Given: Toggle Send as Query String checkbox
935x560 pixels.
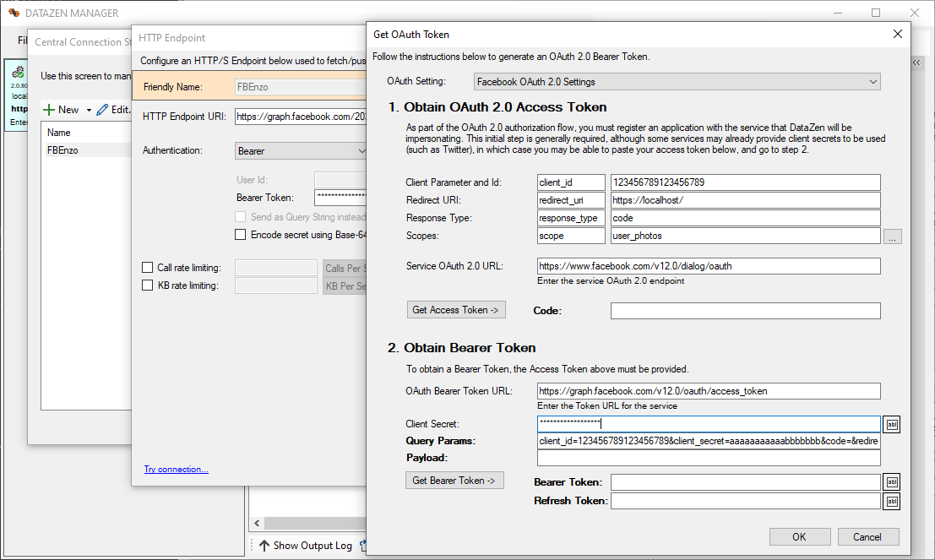Looking at the screenshot, I should (x=241, y=216).
